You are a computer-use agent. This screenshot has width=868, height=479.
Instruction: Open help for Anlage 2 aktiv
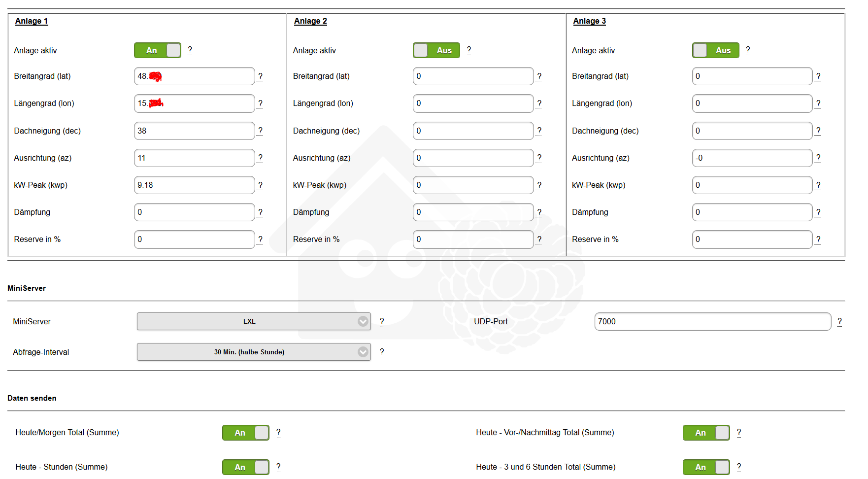[x=469, y=50]
